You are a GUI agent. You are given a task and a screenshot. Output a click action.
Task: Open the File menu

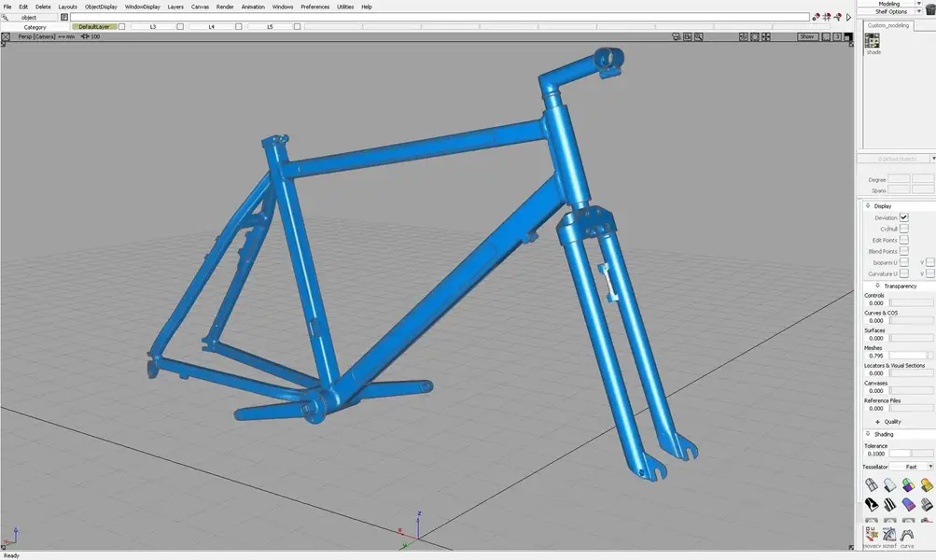click(7, 7)
